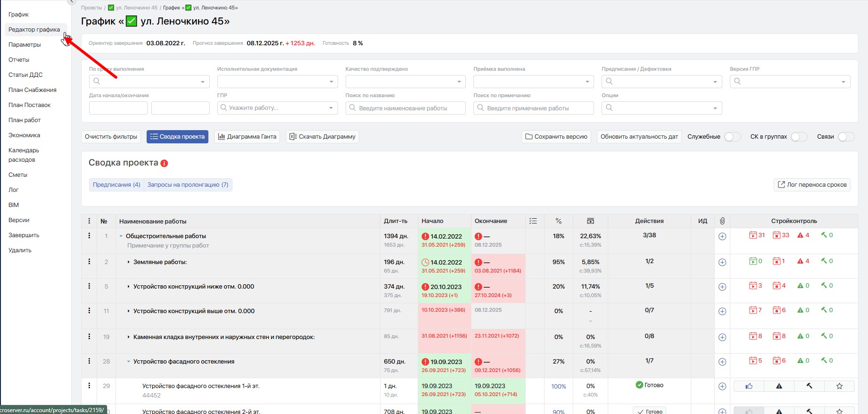Switch to Запросы на пролонгацию (7) tab
Image resolution: width=868 pixels, height=414 pixels.
(188, 185)
